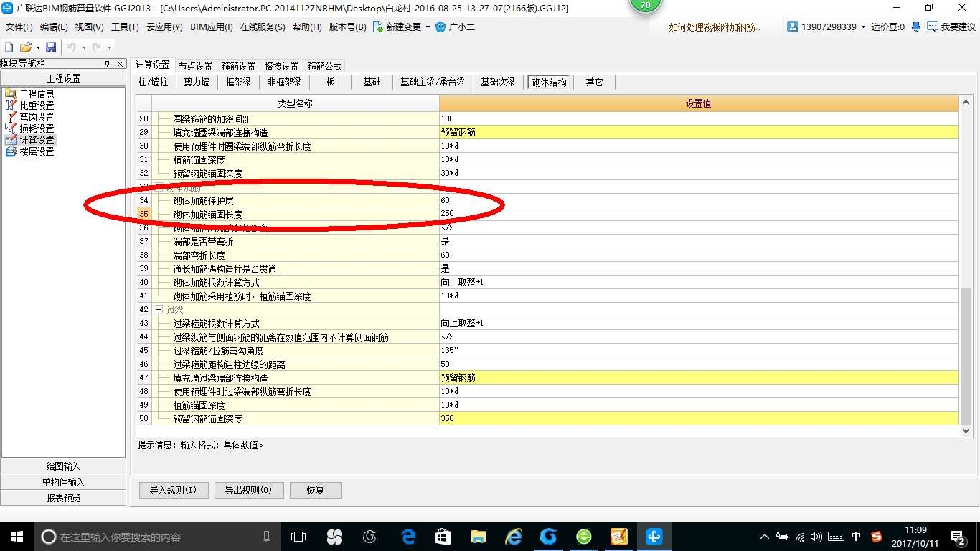
Task: Open the 绘图输入 module
Action: (x=63, y=466)
